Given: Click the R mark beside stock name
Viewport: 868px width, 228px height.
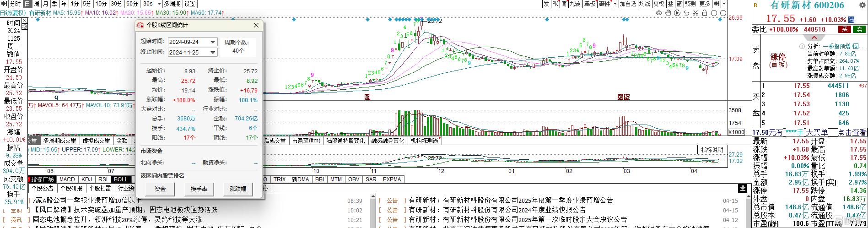Looking at the screenshot, I should [755, 5].
